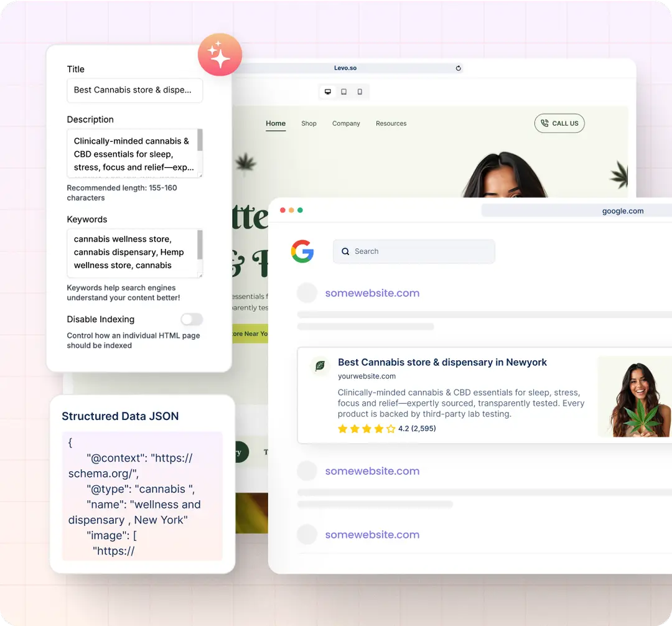Click the star rating of 4.2 result
This screenshot has width=672, height=626.
367,429
